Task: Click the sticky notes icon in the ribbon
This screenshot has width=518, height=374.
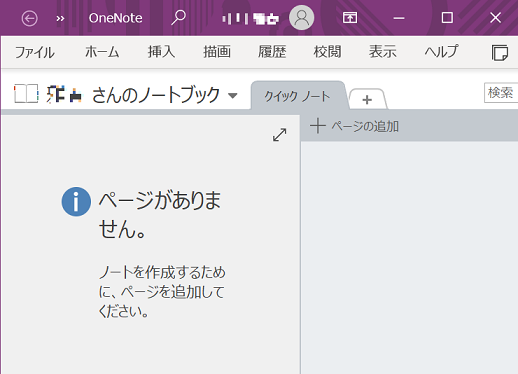Action: [x=500, y=53]
